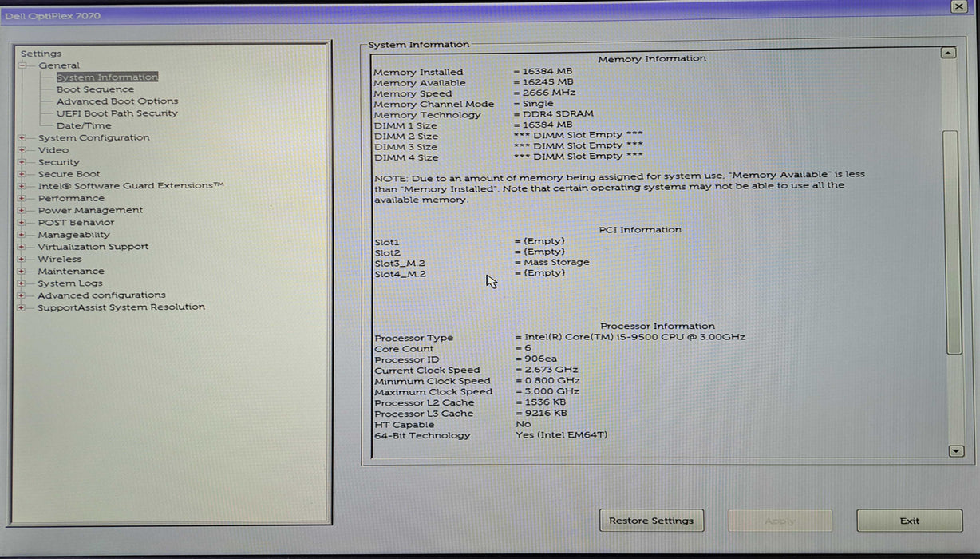Image resolution: width=980 pixels, height=559 pixels.
Task: Expand SupportAssist System Resolution node
Action: pyautogui.click(x=22, y=307)
